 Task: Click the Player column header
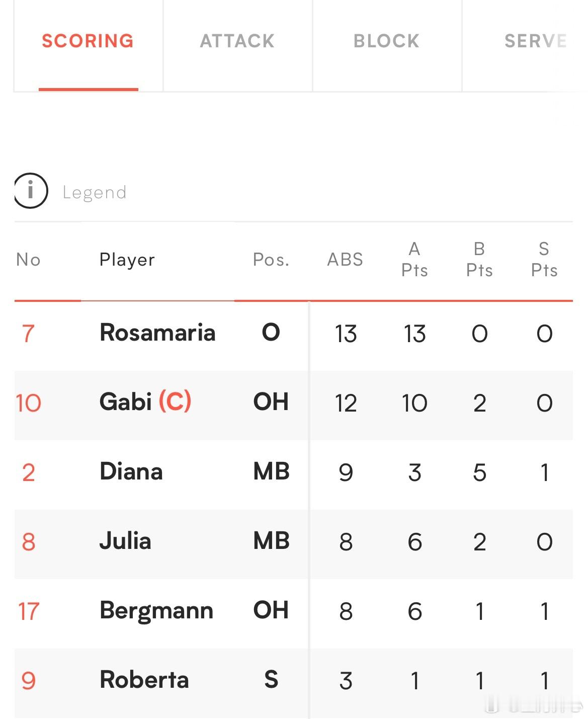point(127,260)
